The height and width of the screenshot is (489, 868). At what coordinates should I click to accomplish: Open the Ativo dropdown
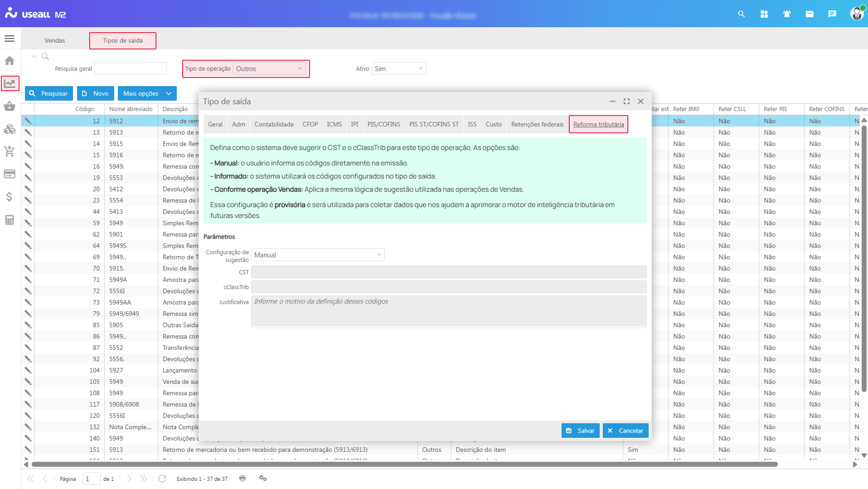tap(398, 69)
